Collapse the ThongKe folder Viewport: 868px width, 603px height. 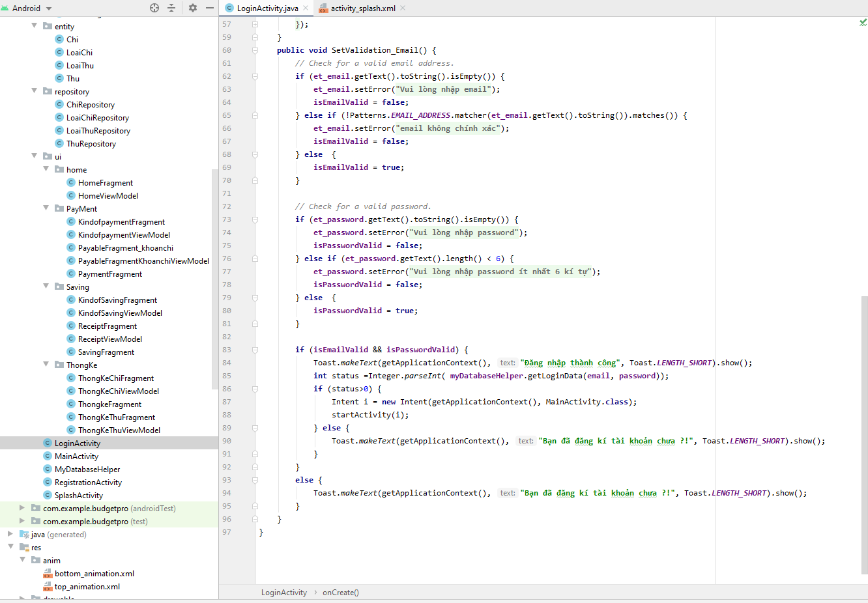coord(46,364)
